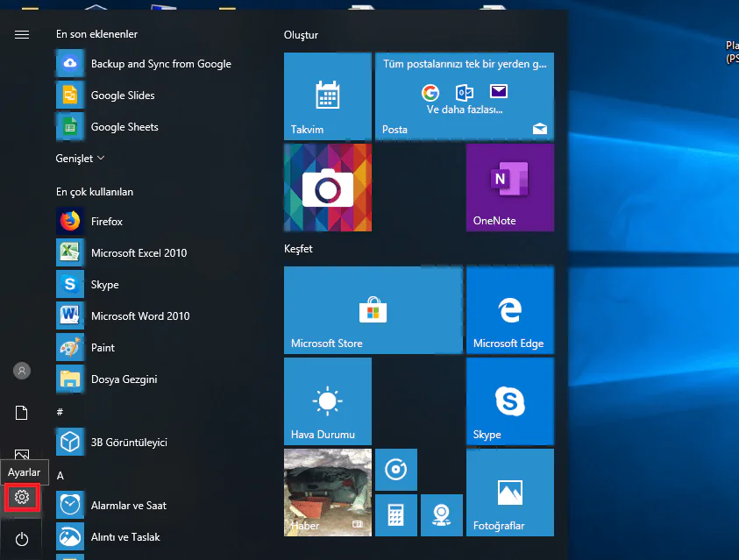Expand the hamburger menu at top-left

click(22, 34)
